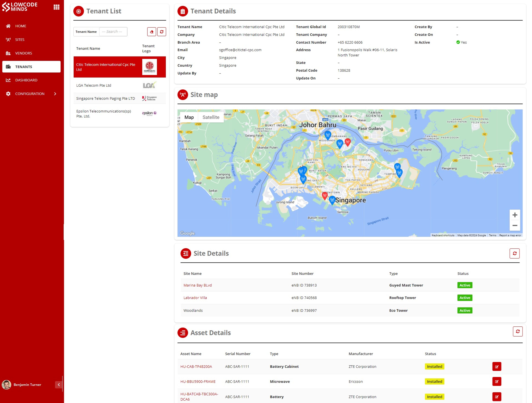
Task: Select Singapore Telecom Paging Pte LTD
Action: [x=120, y=99]
